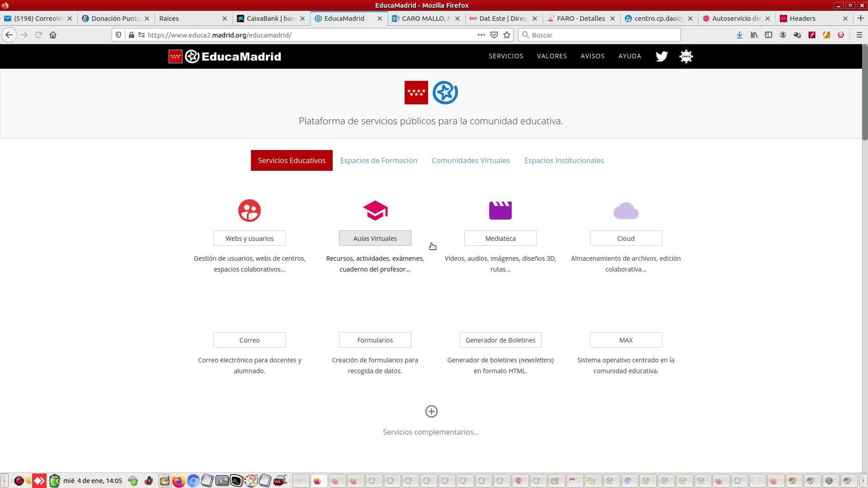Select Comunidades Virtuales tab
The image size is (868, 488).
click(471, 160)
